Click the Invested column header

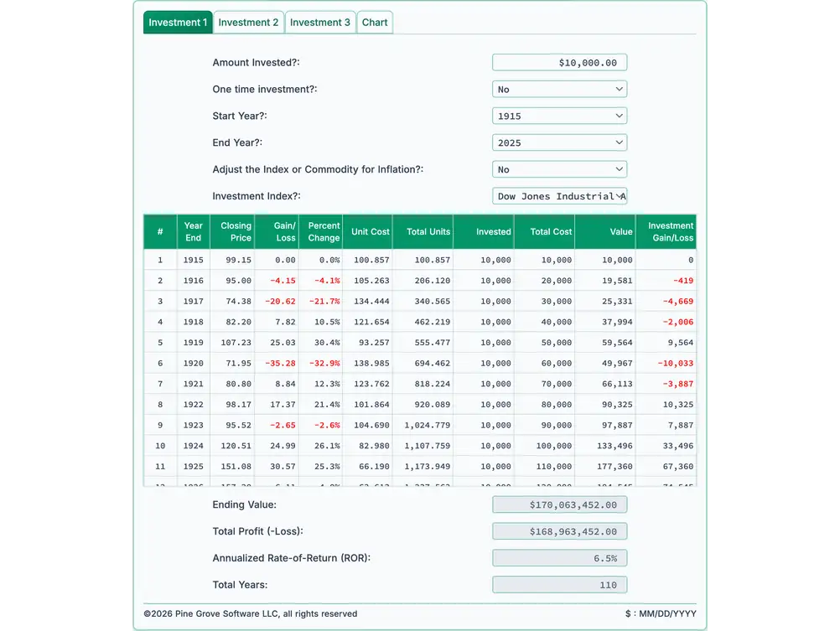(484, 232)
